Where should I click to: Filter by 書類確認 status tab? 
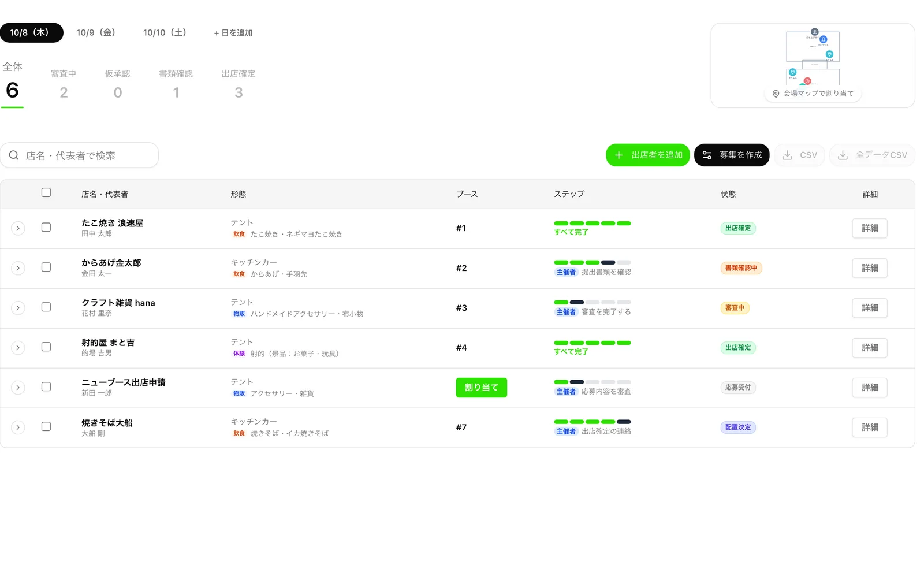[176, 84]
